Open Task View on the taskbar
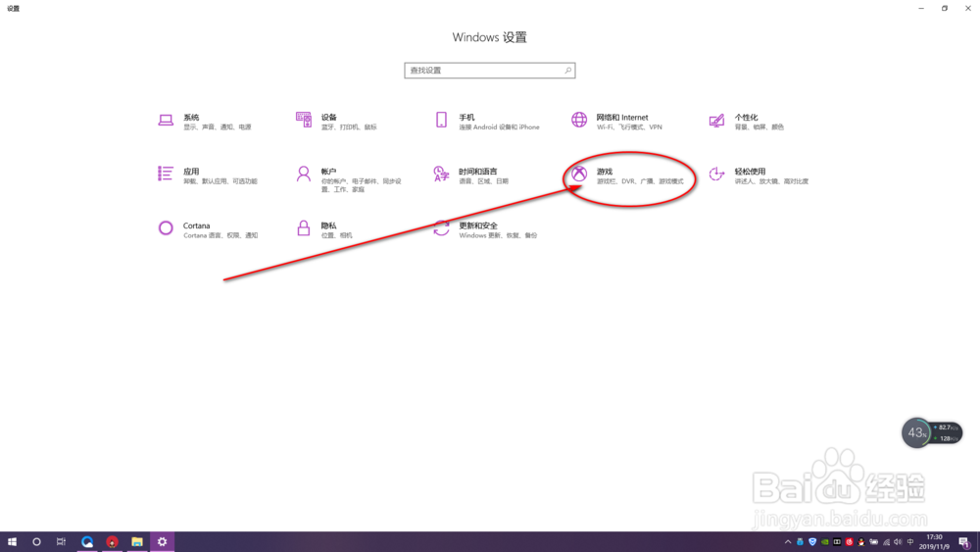This screenshot has height=552, width=980. click(61, 542)
